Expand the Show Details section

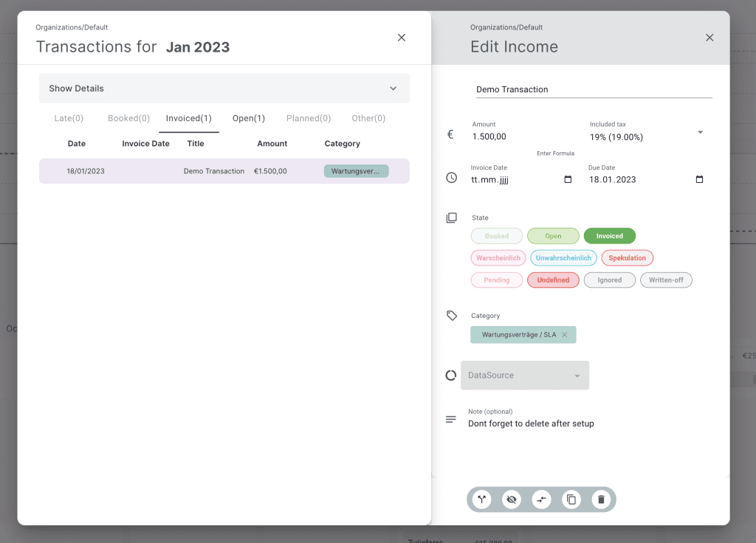point(224,89)
